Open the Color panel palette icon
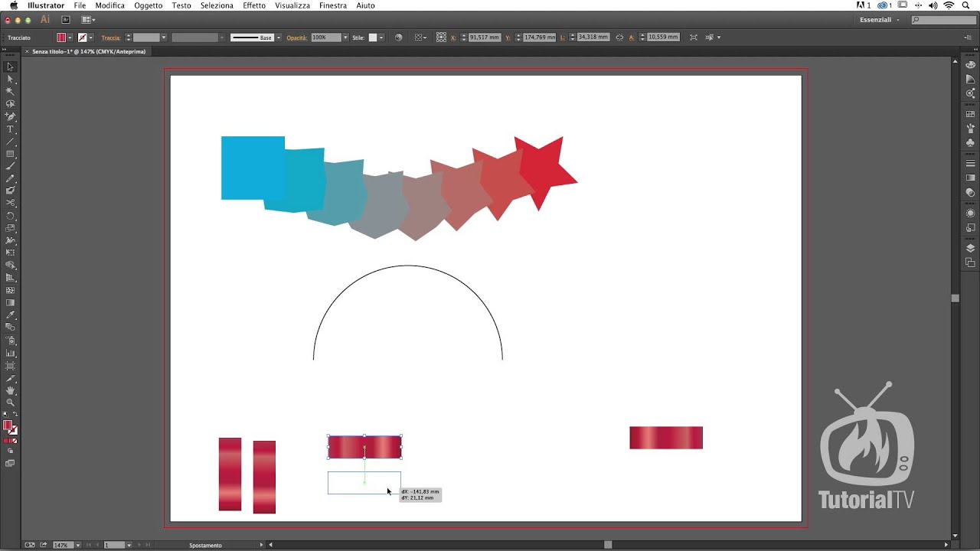The image size is (980, 551). tap(970, 65)
